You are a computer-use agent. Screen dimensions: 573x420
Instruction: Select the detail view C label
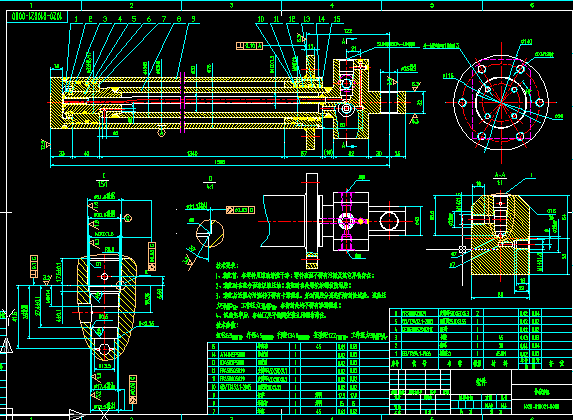coord(103,180)
